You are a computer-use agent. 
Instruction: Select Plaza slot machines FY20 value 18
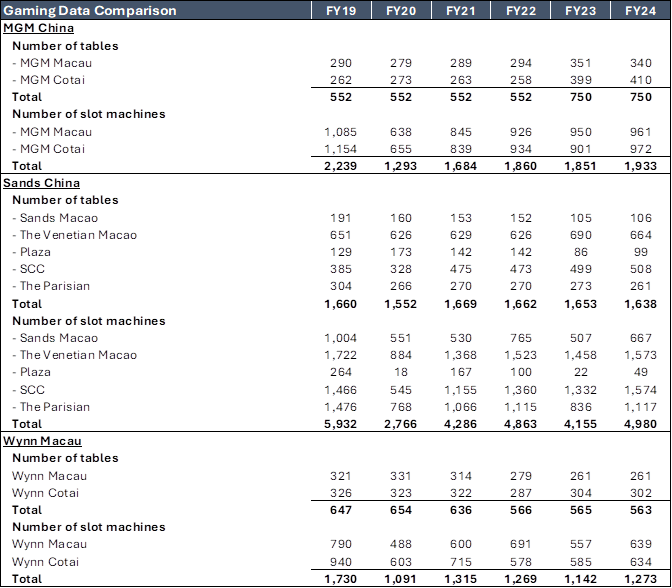(401, 372)
